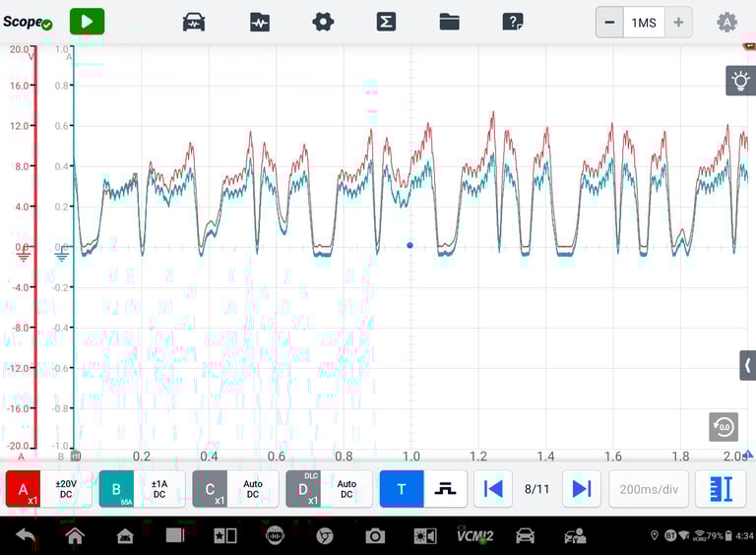The width and height of the screenshot is (756, 555).
Task: Open the oscilloscope shortcut in navigation bar
Action: [275, 535]
